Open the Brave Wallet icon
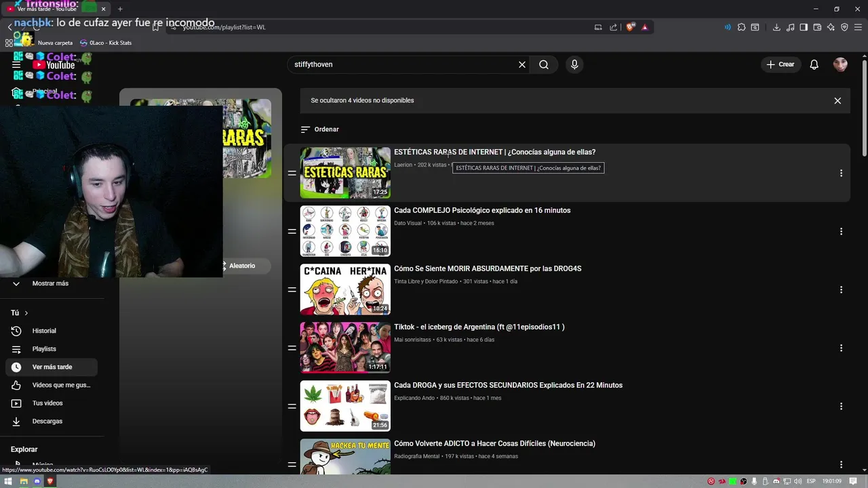The height and width of the screenshot is (488, 868). (x=817, y=27)
